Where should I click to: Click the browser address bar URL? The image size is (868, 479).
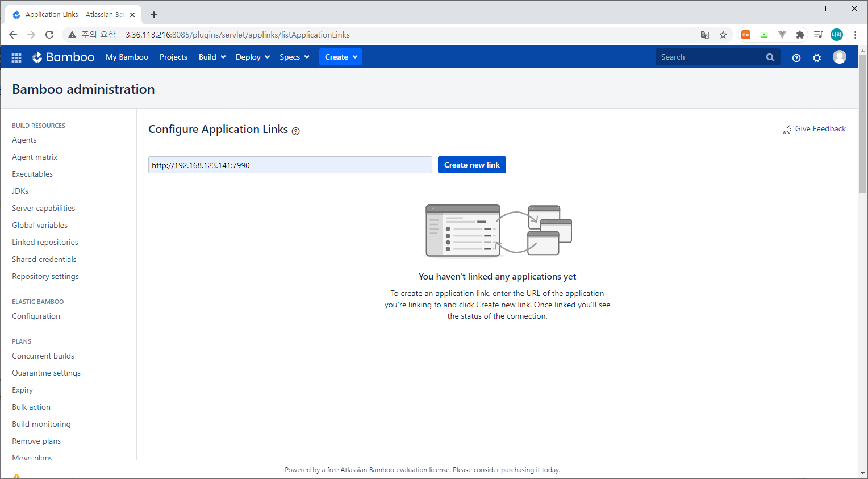pos(237,35)
